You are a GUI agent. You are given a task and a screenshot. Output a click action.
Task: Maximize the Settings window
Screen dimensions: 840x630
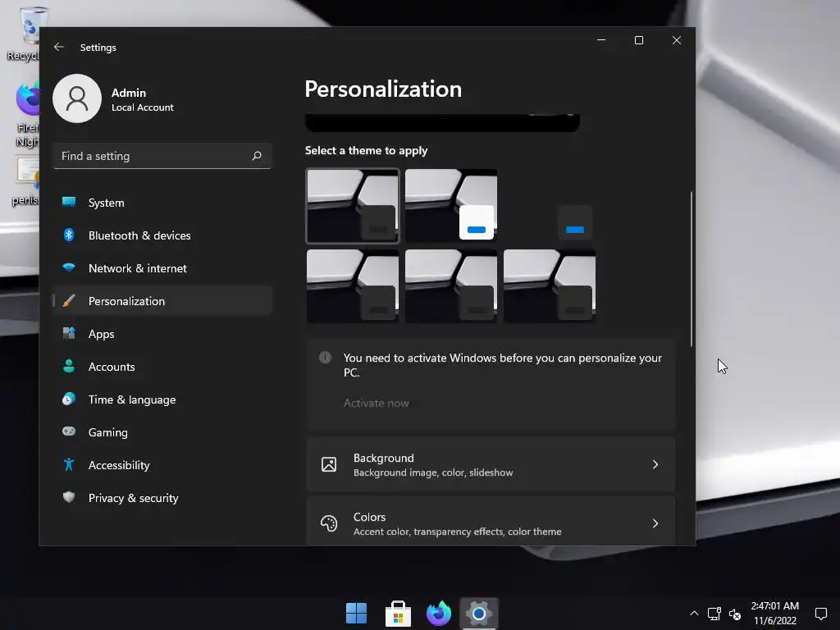638,40
